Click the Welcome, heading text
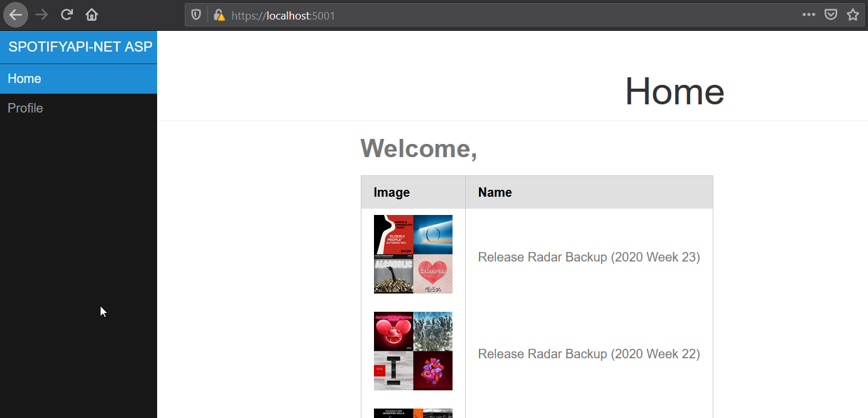This screenshot has width=868, height=418. click(419, 149)
